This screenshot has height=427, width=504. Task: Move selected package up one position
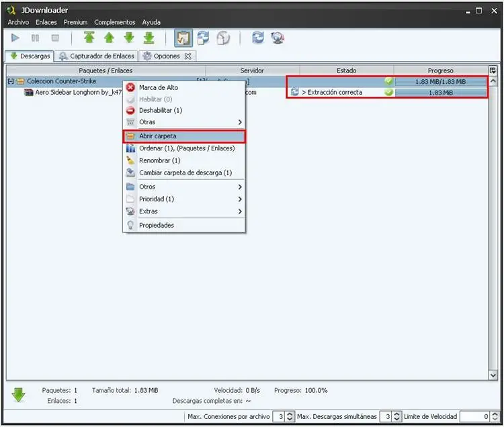click(x=110, y=38)
